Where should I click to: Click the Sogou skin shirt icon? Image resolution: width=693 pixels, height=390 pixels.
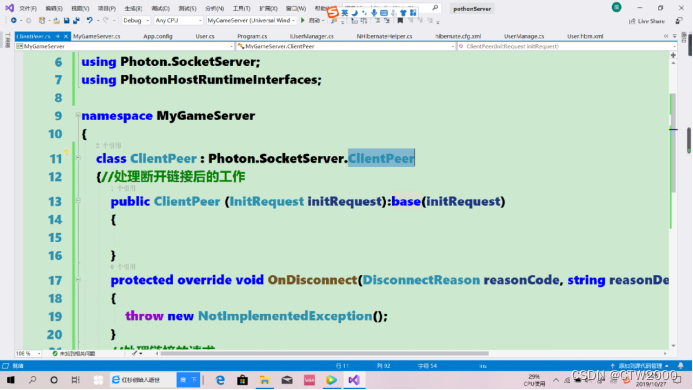[403, 13]
